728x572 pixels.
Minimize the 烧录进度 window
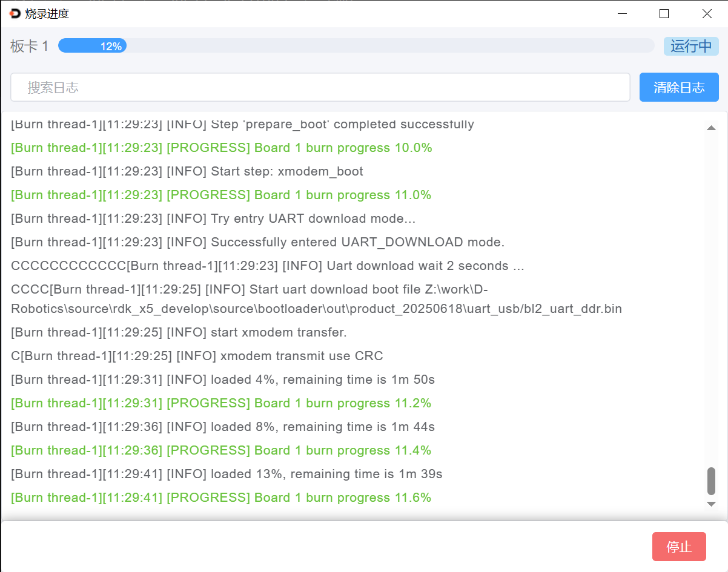tap(621, 13)
